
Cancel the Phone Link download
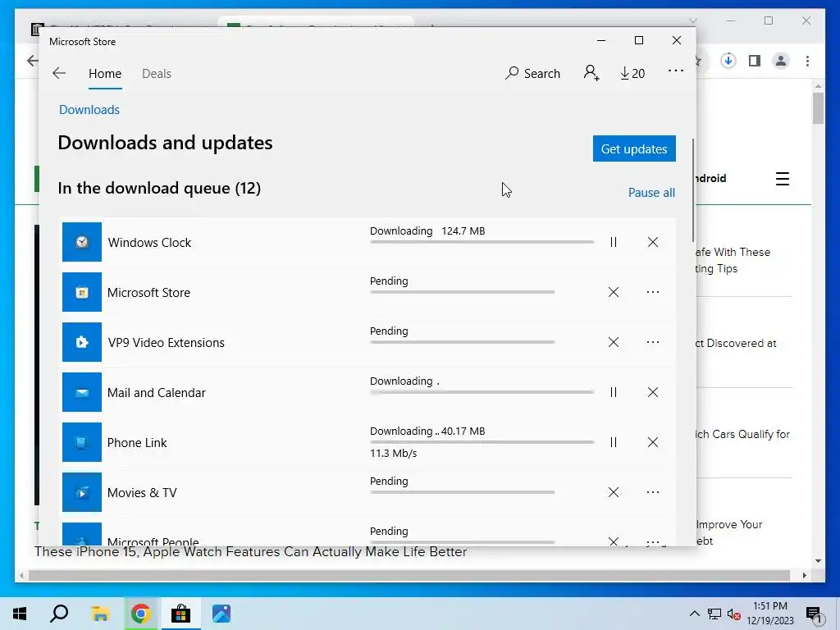point(652,442)
